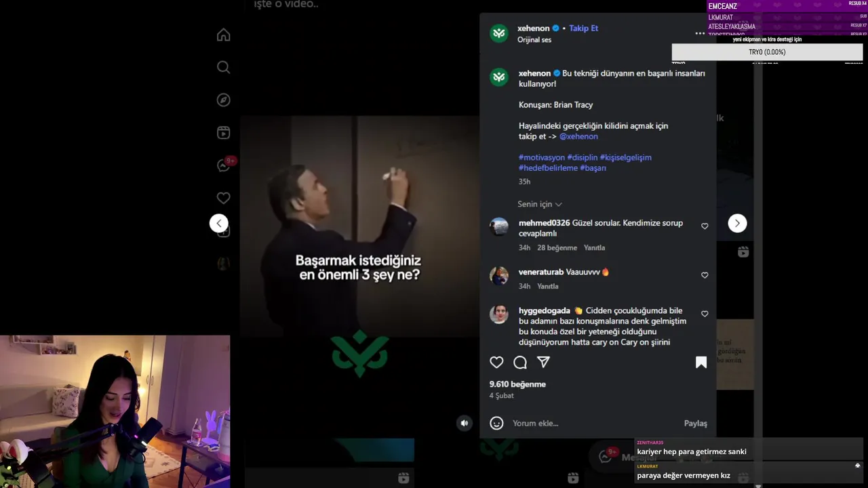Open the Notifications heart icon in the sidebar
The width and height of the screenshot is (868, 488).
click(x=223, y=198)
